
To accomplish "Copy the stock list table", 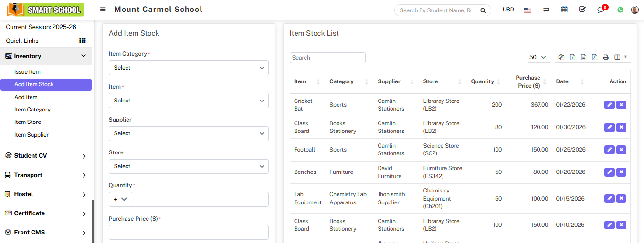I will coord(561,57).
